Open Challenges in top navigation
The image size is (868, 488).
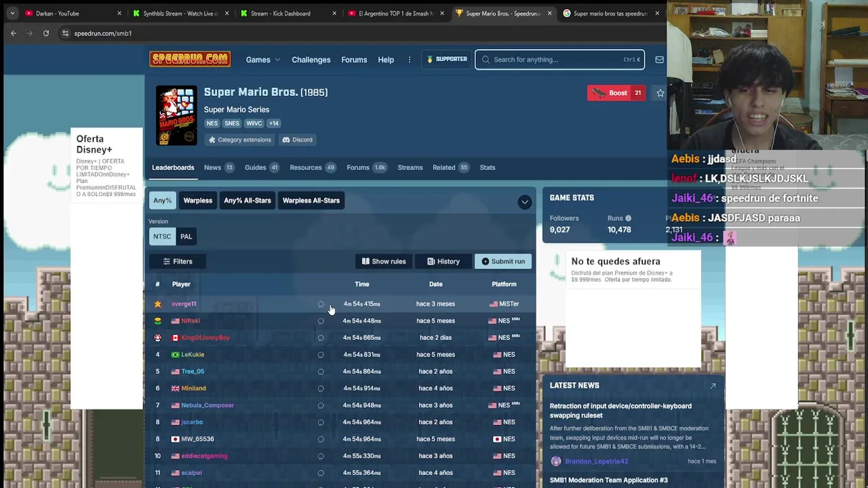tap(311, 60)
